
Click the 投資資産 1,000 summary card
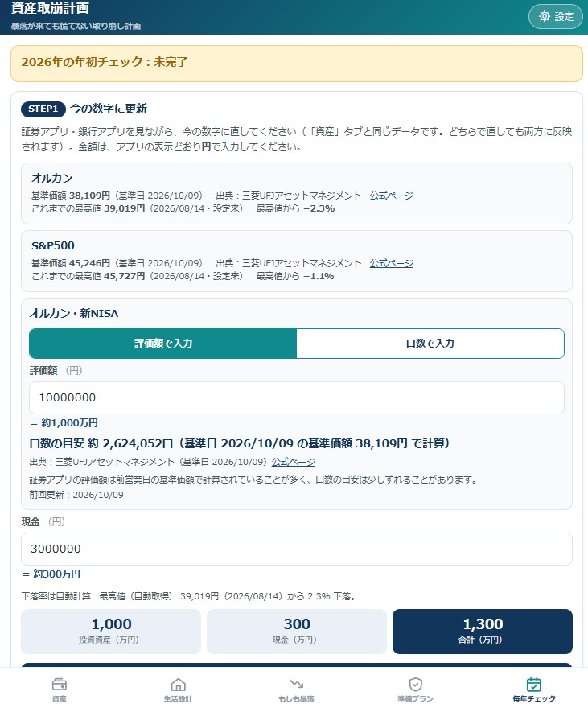click(111, 632)
